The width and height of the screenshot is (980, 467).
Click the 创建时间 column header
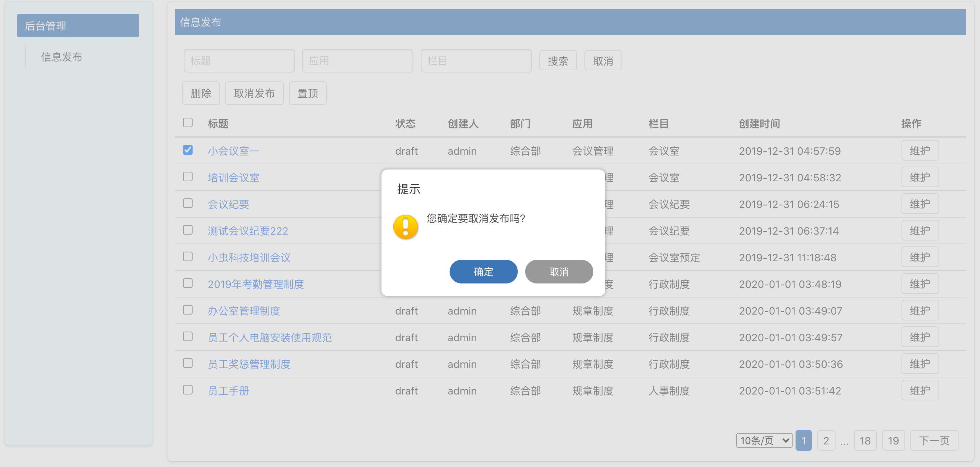point(759,124)
